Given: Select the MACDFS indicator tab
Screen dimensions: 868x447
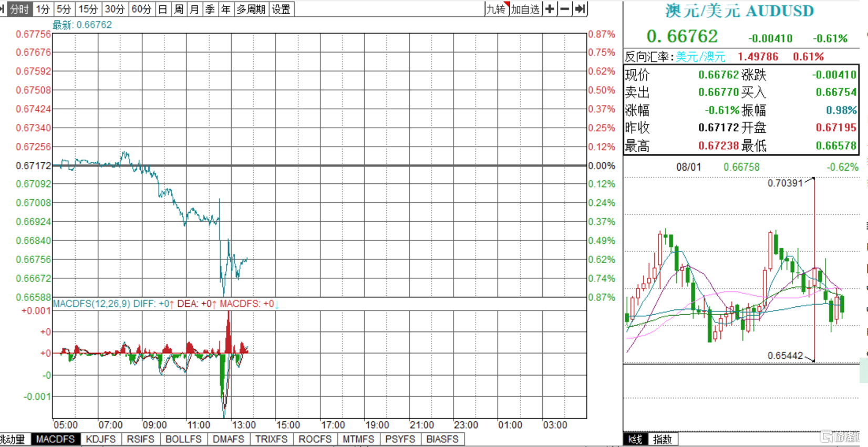Looking at the screenshot, I should [56, 439].
